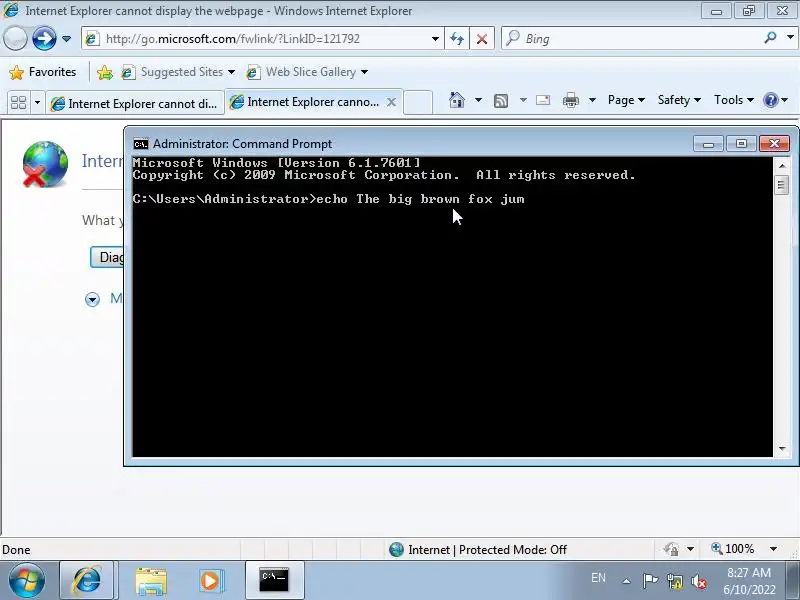This screenshot has width=800, height=600.
Task: Expand the More information chevron on error page
Action: (92, 299)
